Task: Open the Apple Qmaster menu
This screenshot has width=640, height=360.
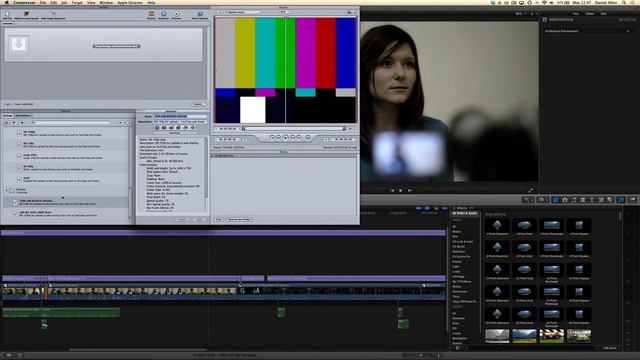Action: coord(130,2)
